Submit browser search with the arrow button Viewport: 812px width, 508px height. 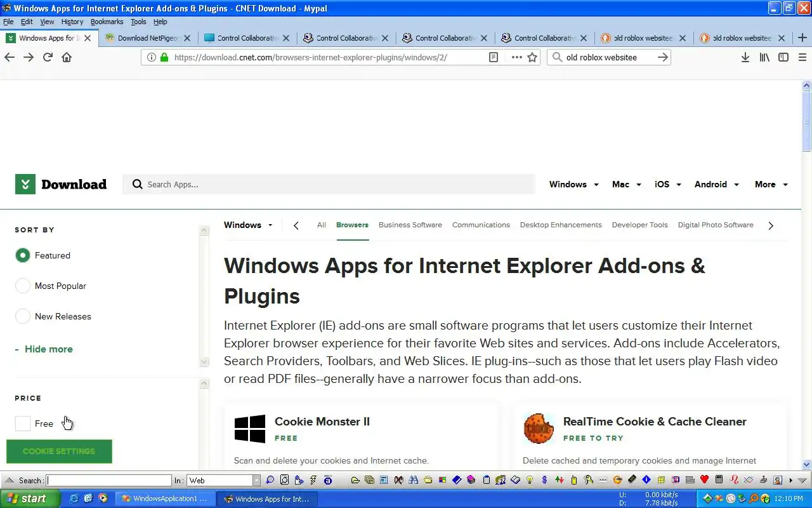(662, 57)
